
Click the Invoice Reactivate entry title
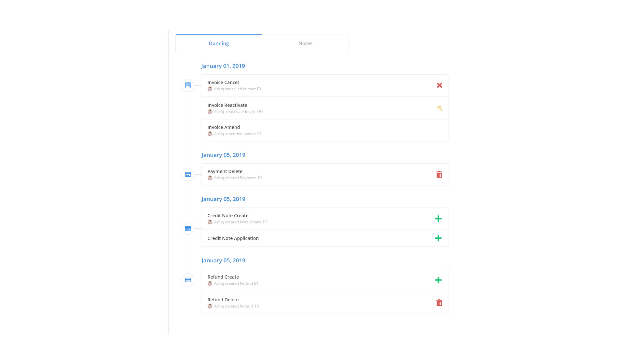pyautogui.click(x=227, y=105)
